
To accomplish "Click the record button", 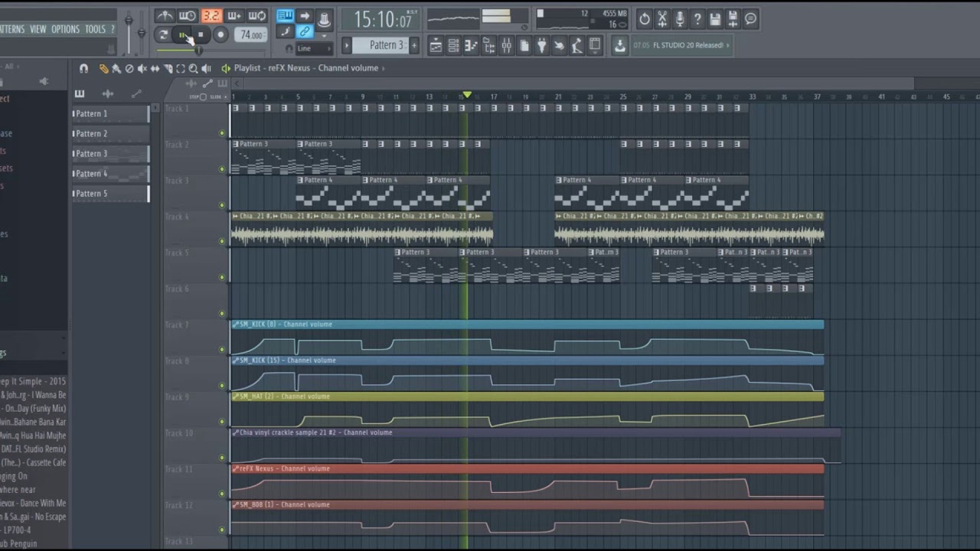I will pyautogui.click(x=220, y=34).
